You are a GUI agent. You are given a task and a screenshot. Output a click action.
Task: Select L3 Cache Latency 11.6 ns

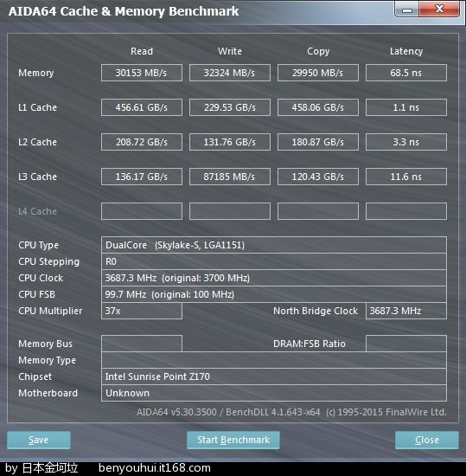406,177
